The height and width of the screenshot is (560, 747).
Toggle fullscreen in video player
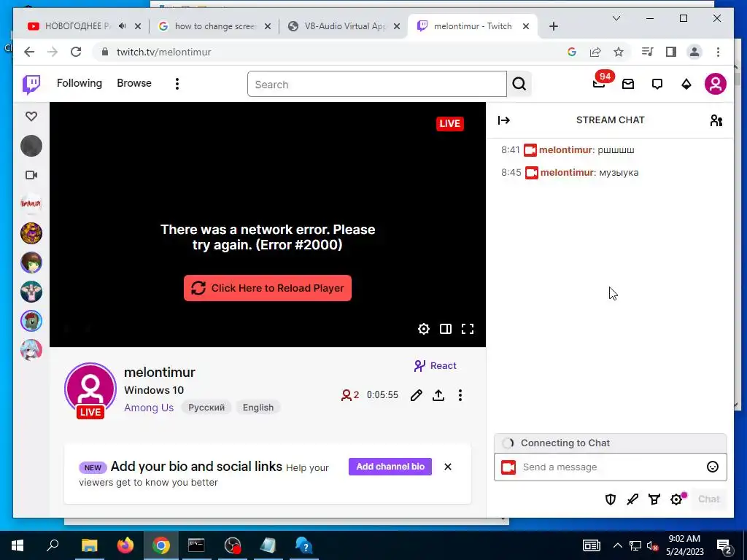pos(468,329)
